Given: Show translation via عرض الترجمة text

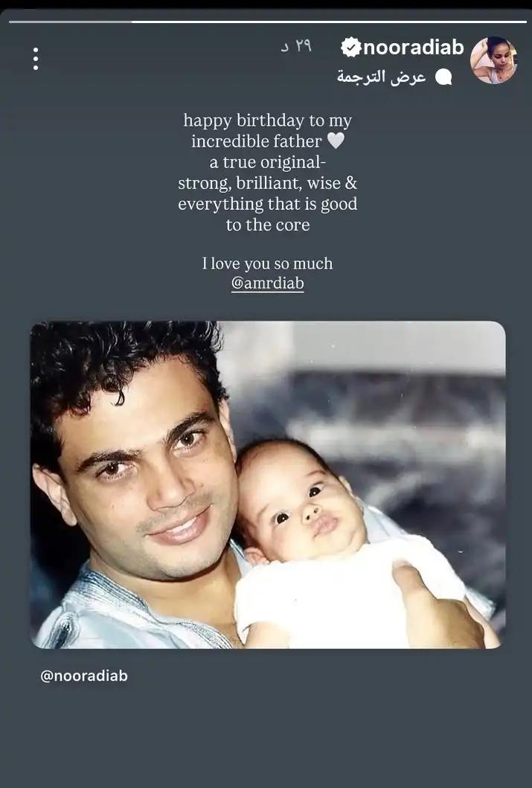Looking at the screenshot, I should click(381, 77).
